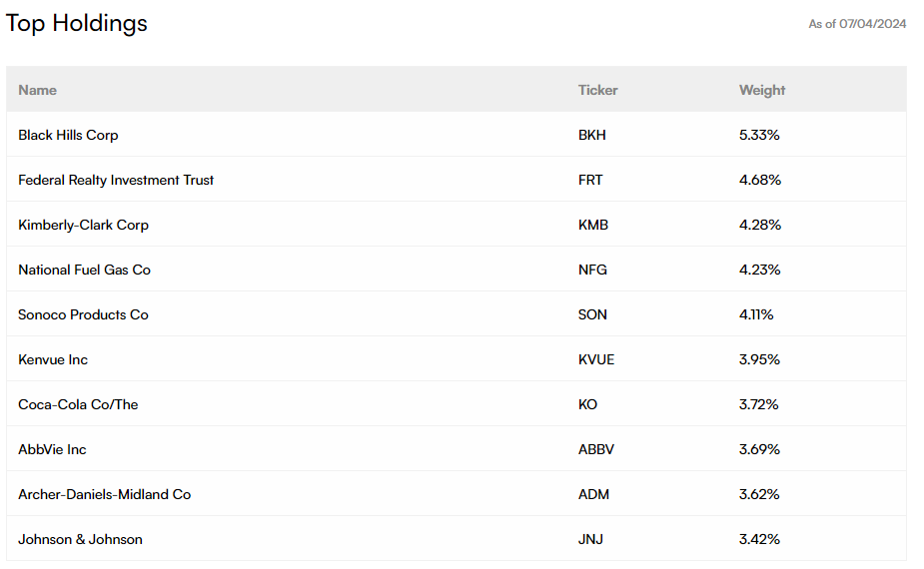
Task: Select Kenvue Inc name cell
Action: tap(53, 359)
